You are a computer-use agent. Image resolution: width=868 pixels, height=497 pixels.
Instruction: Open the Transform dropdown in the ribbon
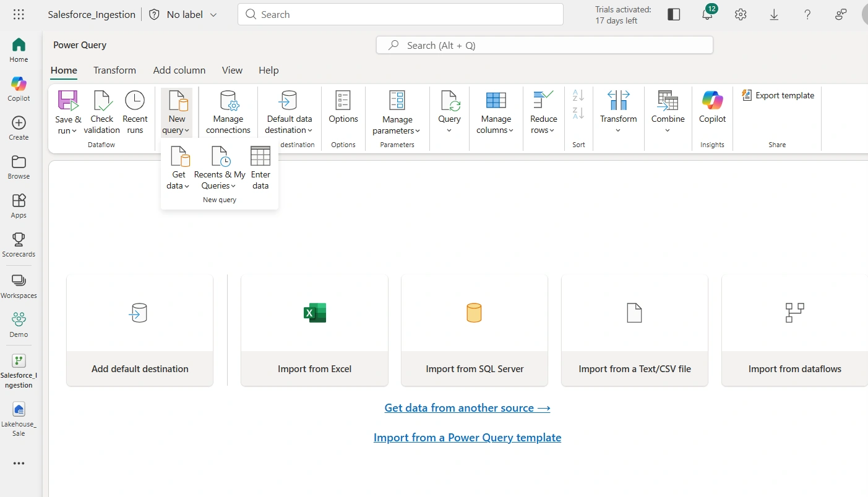(x=618, y=113)
